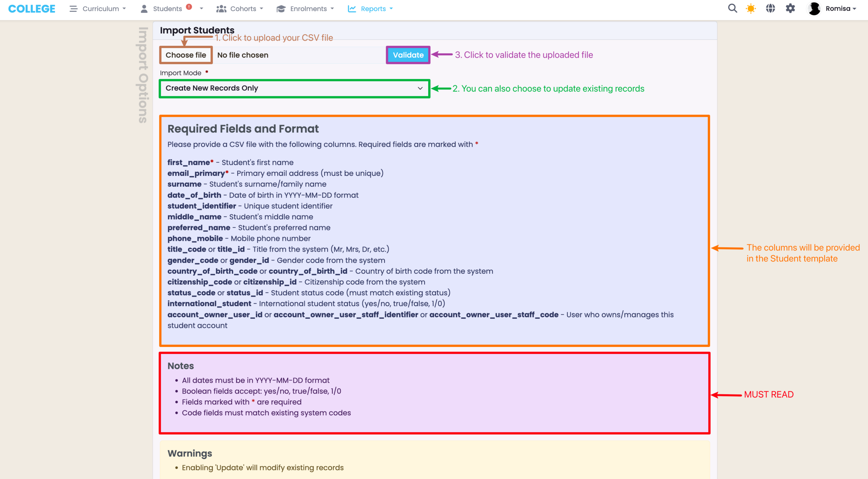This screenshot has width=868, height=479.
Task: Click the red Students alert badge
Action: coord(189,6)
